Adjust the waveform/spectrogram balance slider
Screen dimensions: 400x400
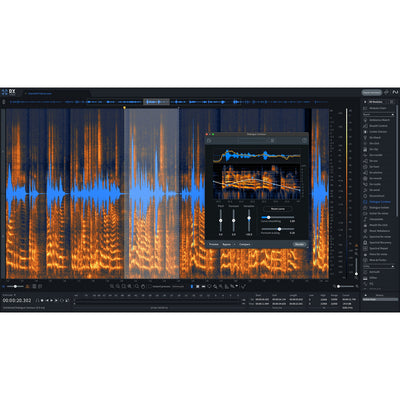[x=15, y=286]
